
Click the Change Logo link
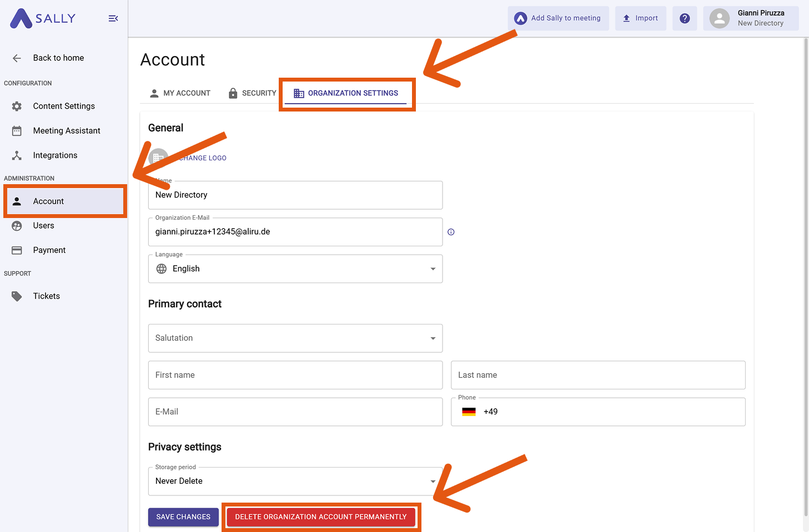click(203, 158)
